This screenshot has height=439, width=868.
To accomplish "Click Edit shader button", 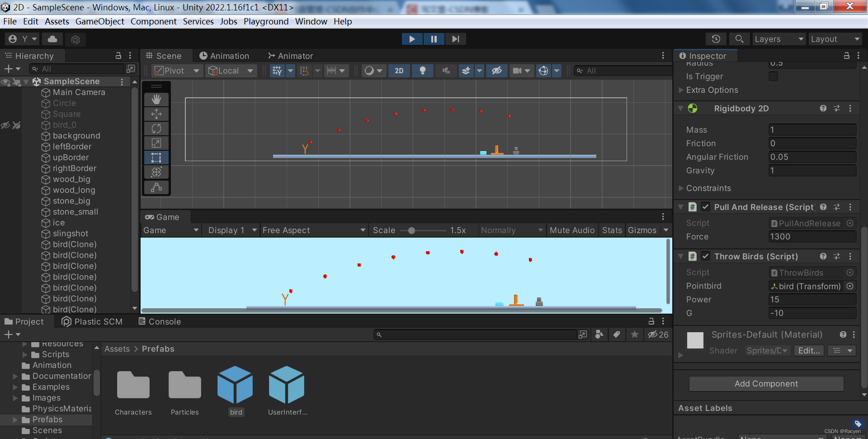I will click(809, 350).
